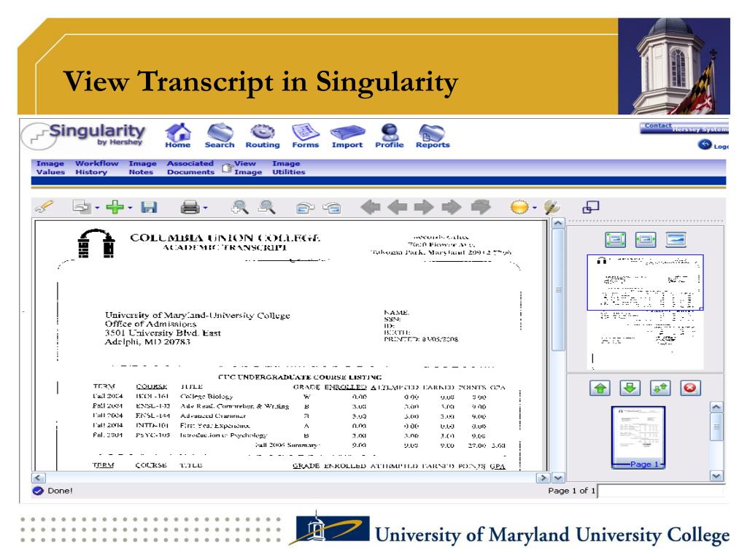Print the image using the printer icon
This screenshot has width=747, height=560.
pyautogui.click(x=190, y=207)
